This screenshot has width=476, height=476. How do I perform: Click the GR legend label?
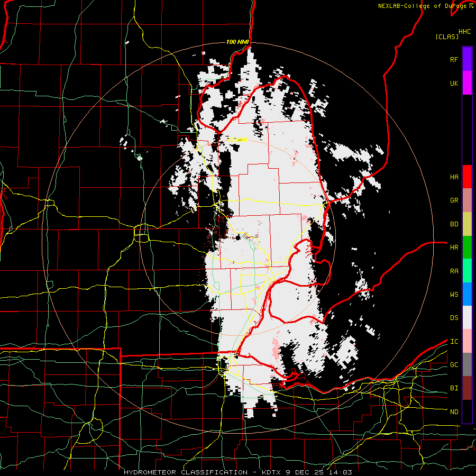[x=454, y=200]
